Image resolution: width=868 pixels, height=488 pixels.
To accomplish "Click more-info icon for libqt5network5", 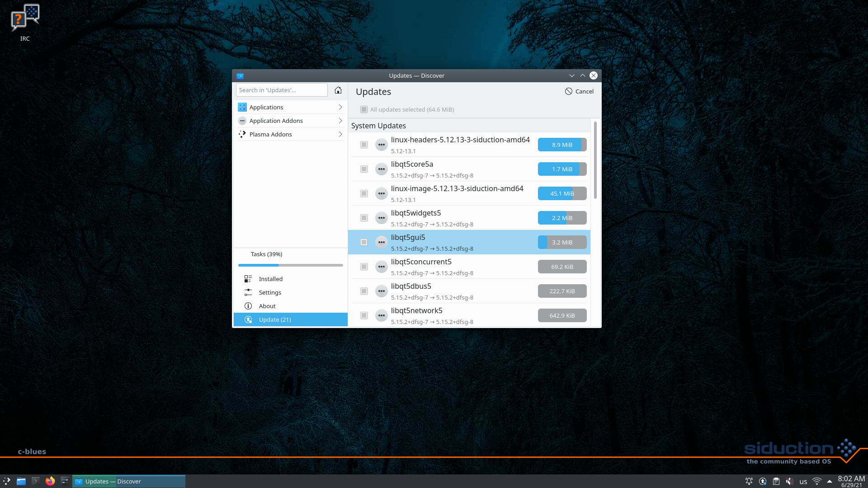I will point(382,315).
